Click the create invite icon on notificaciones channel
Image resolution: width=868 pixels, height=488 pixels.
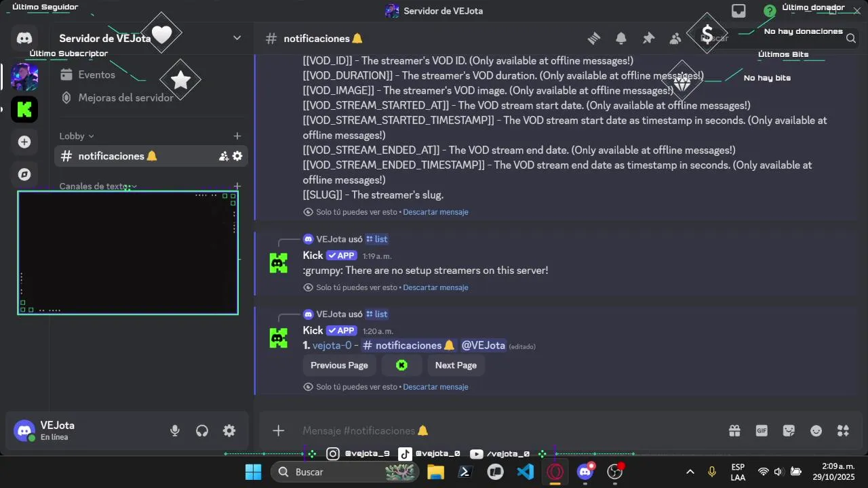tap(224, 156)
